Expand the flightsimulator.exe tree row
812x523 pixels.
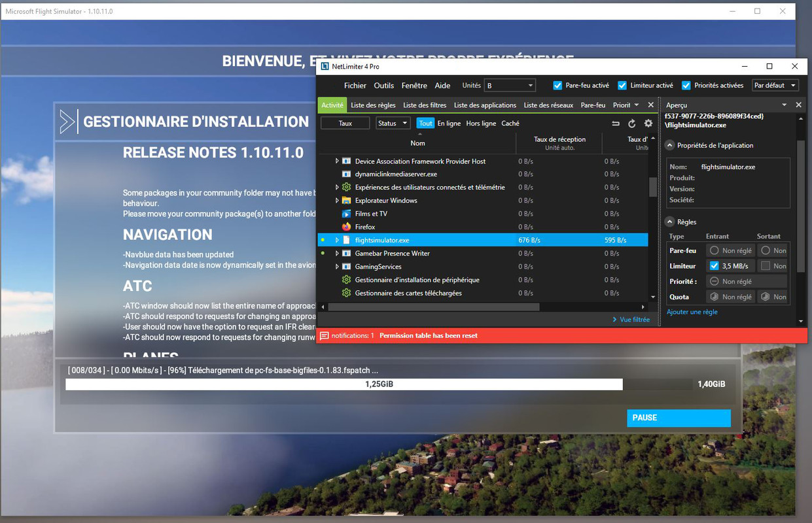337,240
